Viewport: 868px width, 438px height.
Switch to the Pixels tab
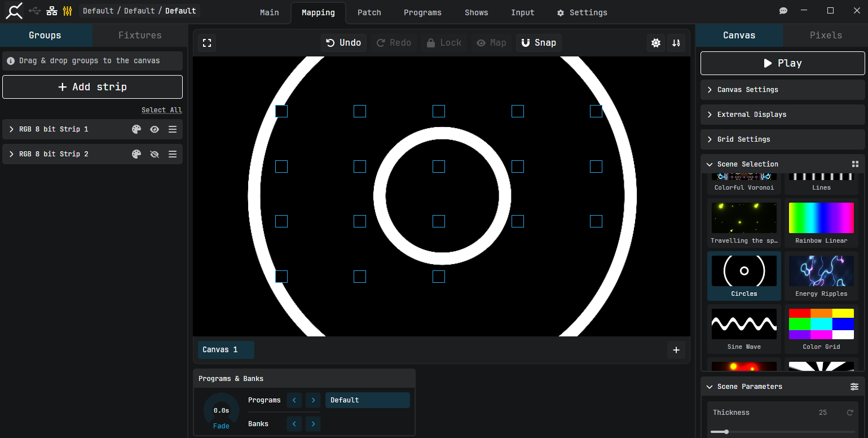click(x=826, y=35)
